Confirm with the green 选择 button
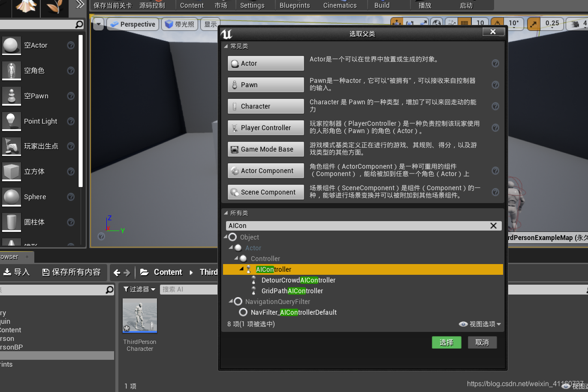Image resolution: width=588 pixels, height=392 pixels. pyautogui.click(x=446, y=342)
